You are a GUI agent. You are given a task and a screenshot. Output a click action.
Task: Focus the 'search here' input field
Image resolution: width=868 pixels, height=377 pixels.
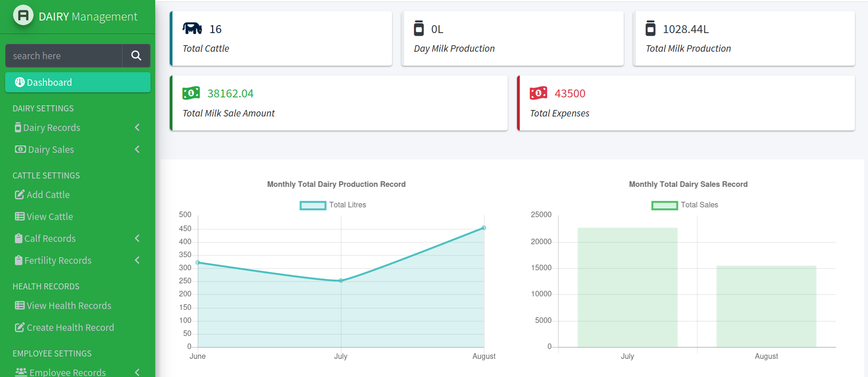64,56
